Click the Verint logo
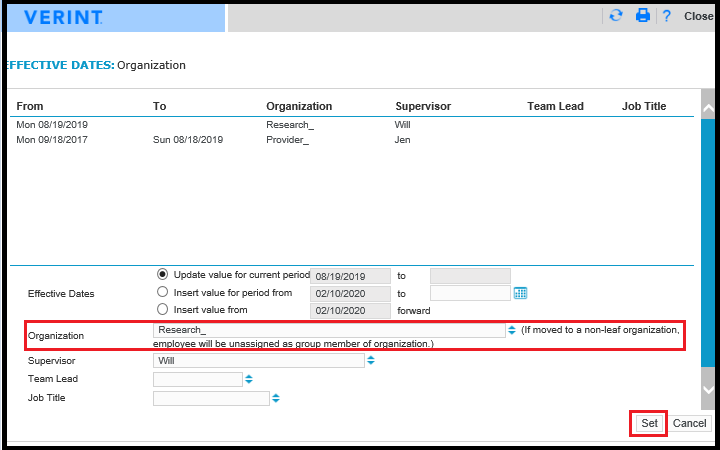Viewport: 720px width, 450px height. coord(63,17)
